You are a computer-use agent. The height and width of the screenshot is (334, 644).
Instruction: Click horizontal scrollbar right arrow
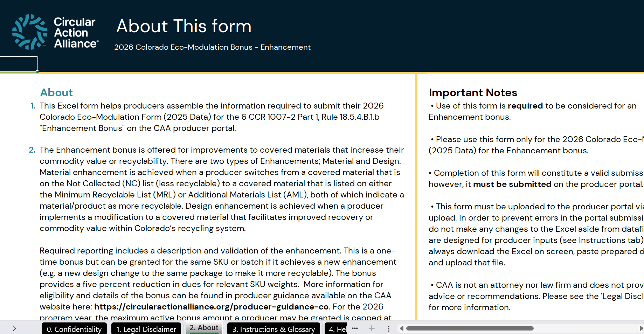641,328
